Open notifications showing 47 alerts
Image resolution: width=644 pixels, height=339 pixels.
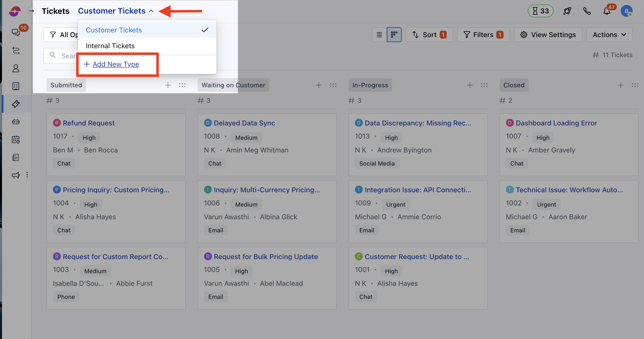606,11
